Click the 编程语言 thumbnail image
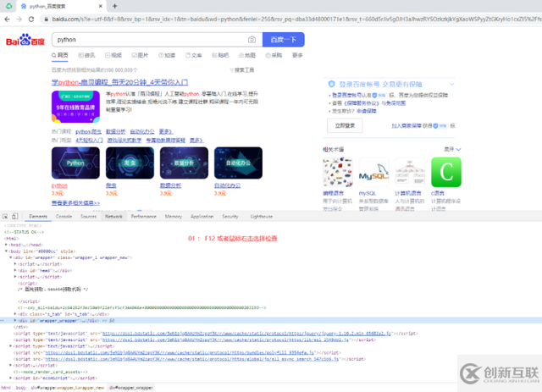Viewport: 542px width, 392px height. click(x=338, y=172)
